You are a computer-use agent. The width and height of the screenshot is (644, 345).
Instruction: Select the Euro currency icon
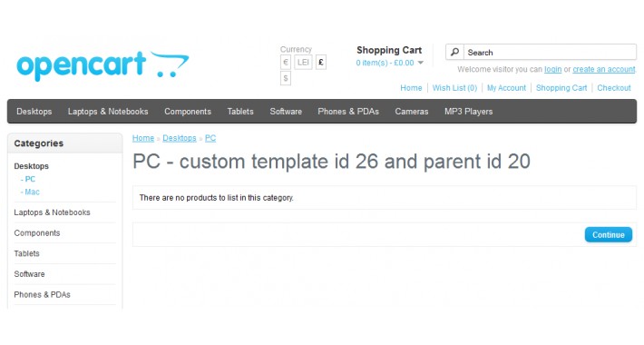click(x=286, y=62)
